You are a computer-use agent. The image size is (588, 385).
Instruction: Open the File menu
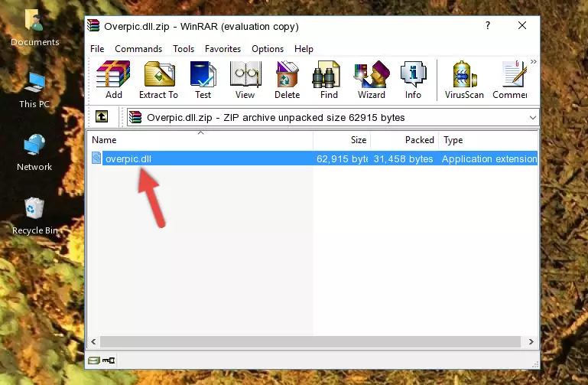[97, 49]
